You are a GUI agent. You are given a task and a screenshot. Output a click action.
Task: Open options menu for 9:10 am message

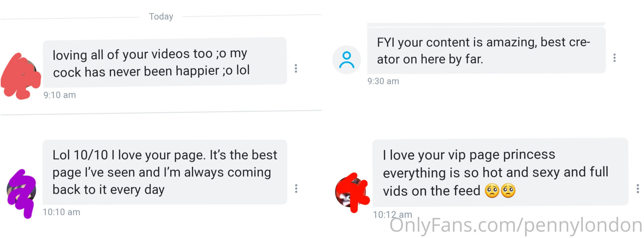click(296, 68)
